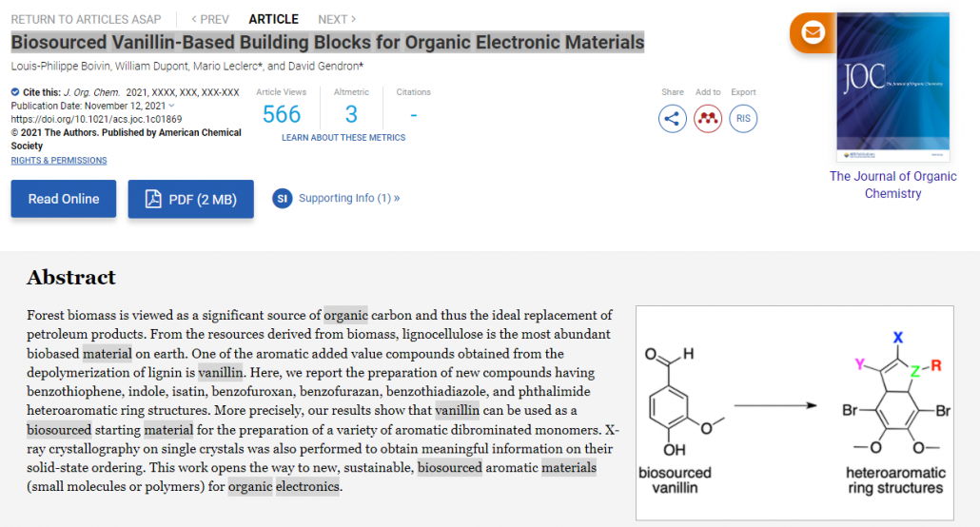Screen dimensions: 980x527
Task: Click the Share icon
Action: point(672,119)
